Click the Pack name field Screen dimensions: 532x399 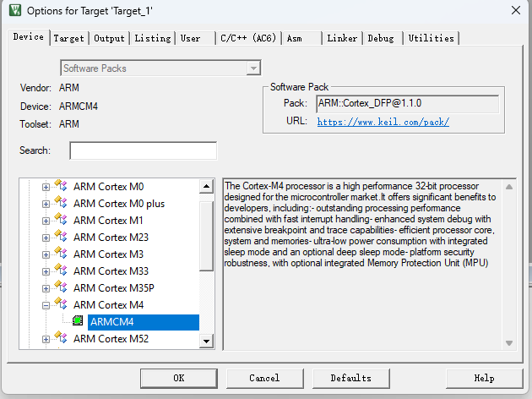coord(408,104)
